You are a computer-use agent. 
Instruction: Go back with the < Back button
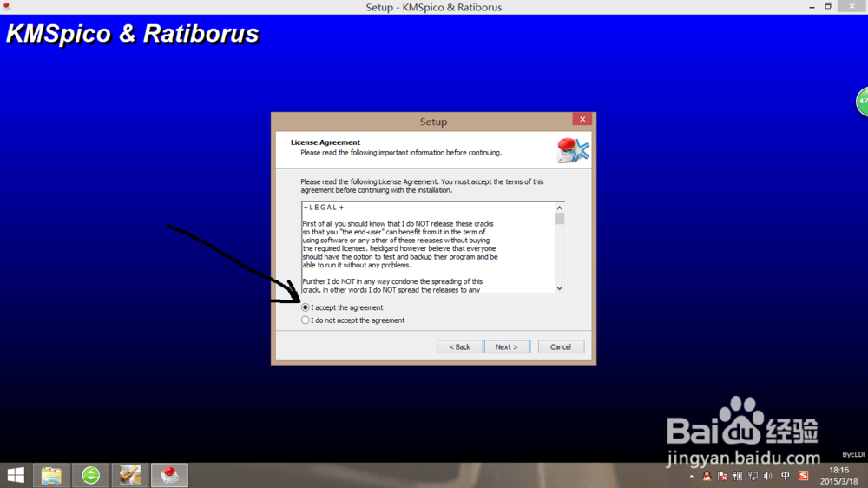pyautogui.click(x=459, y=346)
